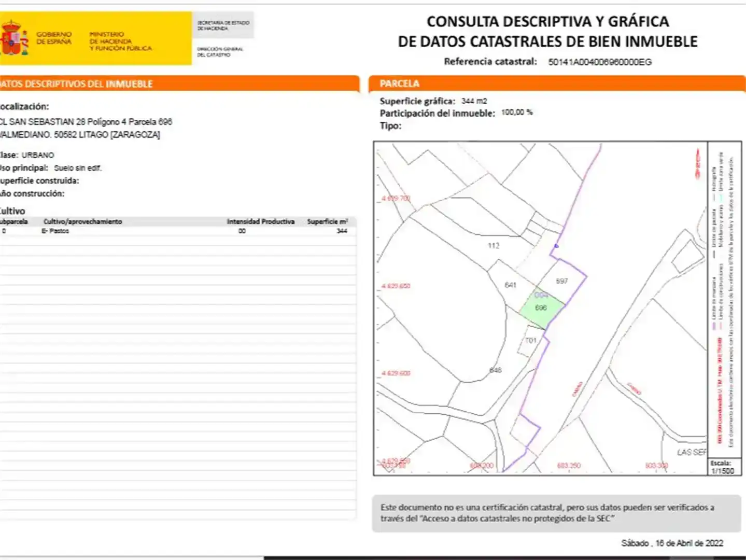Click the 'Cultivo' section heading

(12, 211)
